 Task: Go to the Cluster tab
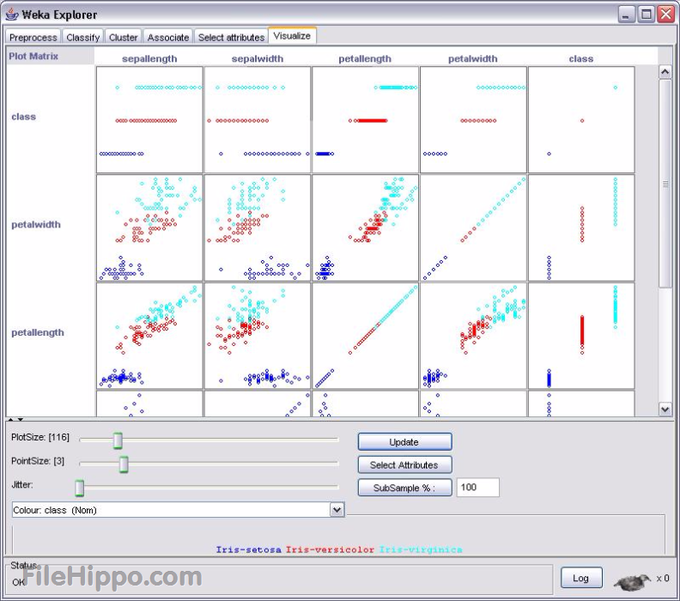[123, 37]
